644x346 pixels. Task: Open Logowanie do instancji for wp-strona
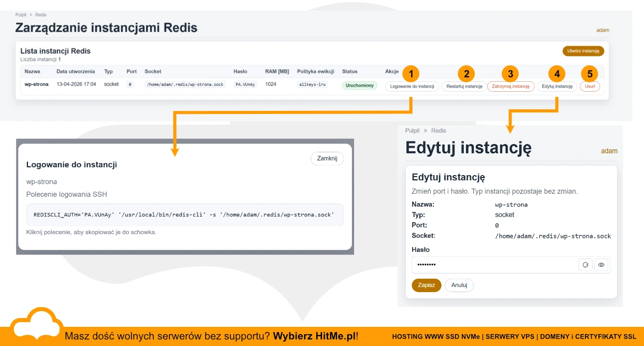click(412, 86)
